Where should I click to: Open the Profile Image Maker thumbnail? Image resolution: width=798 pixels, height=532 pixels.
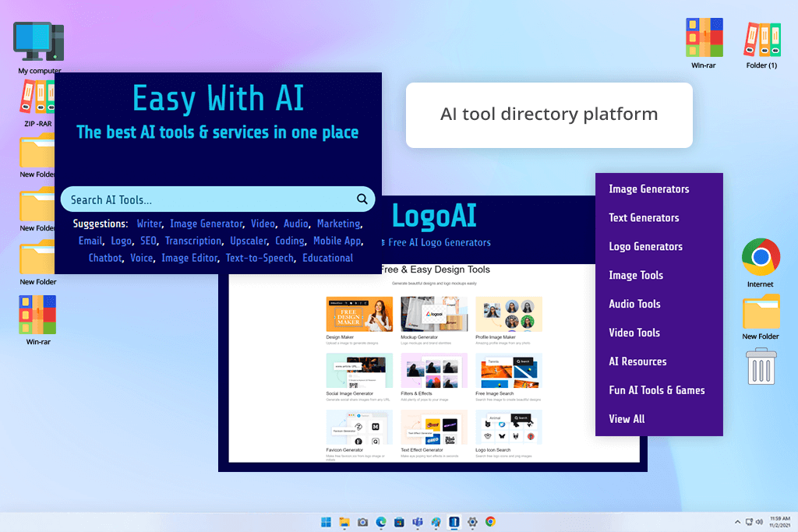[x=509, y=315]
